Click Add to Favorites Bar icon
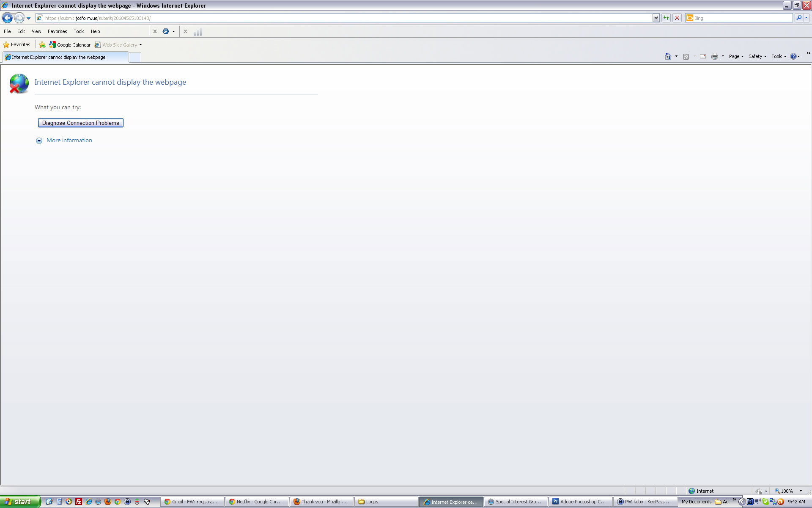812x508 pixels. [42, 44]
